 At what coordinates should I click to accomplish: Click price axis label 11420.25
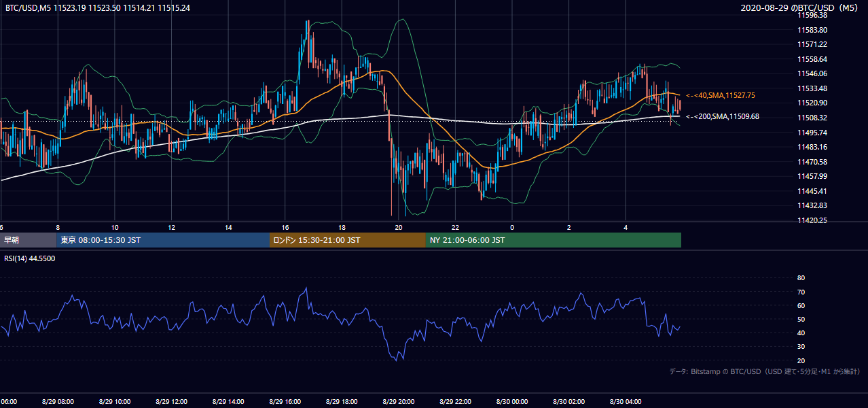[812, 220]
